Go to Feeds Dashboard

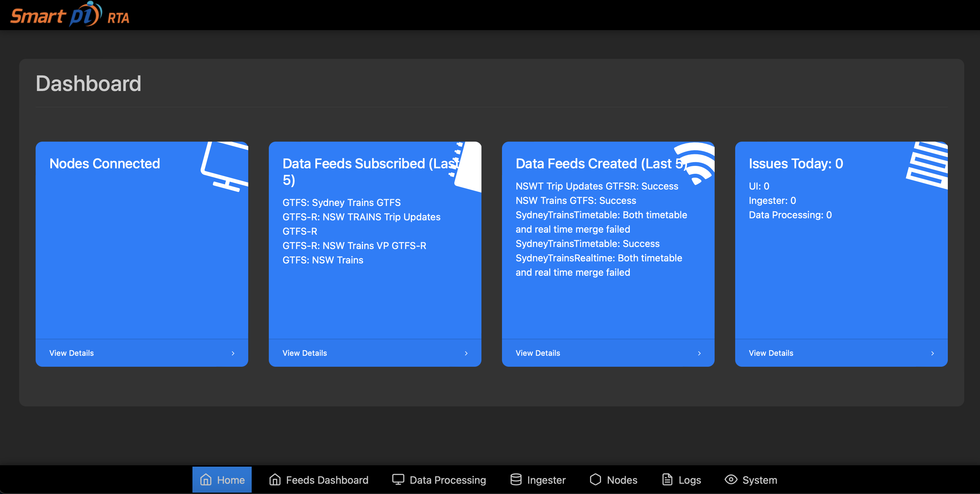(319, 480)
